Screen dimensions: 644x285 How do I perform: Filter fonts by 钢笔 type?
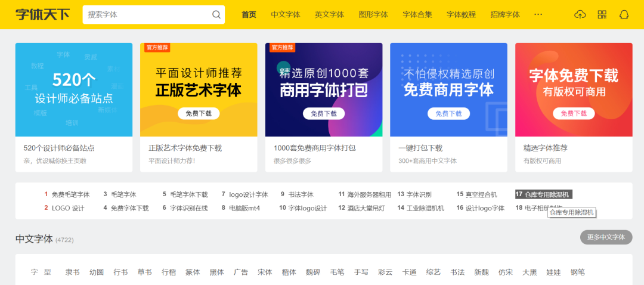pyautogui.click(x=577, y=272)
